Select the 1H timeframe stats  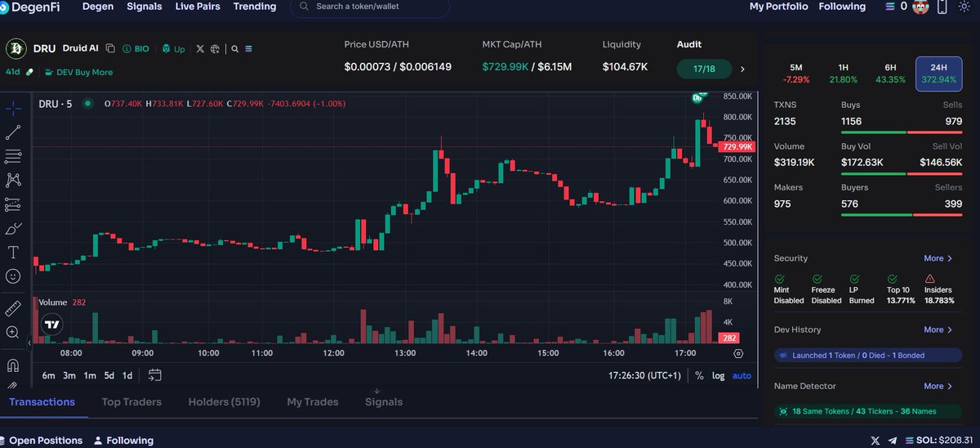pos(844,74)
